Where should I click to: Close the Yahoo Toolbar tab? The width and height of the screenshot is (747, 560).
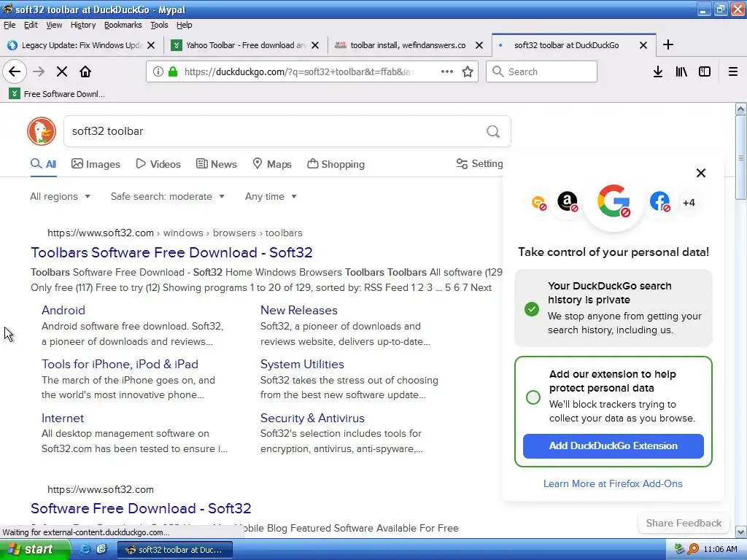click(x=315, y=45)
